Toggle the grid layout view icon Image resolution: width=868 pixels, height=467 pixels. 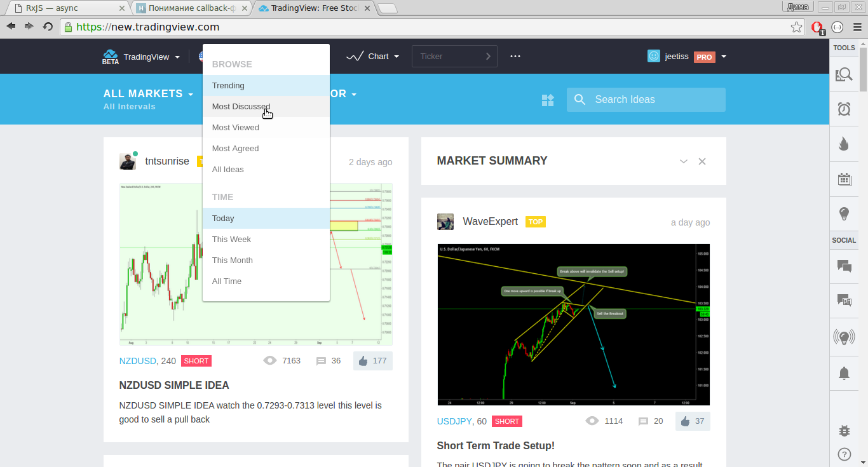coord(547,100)
